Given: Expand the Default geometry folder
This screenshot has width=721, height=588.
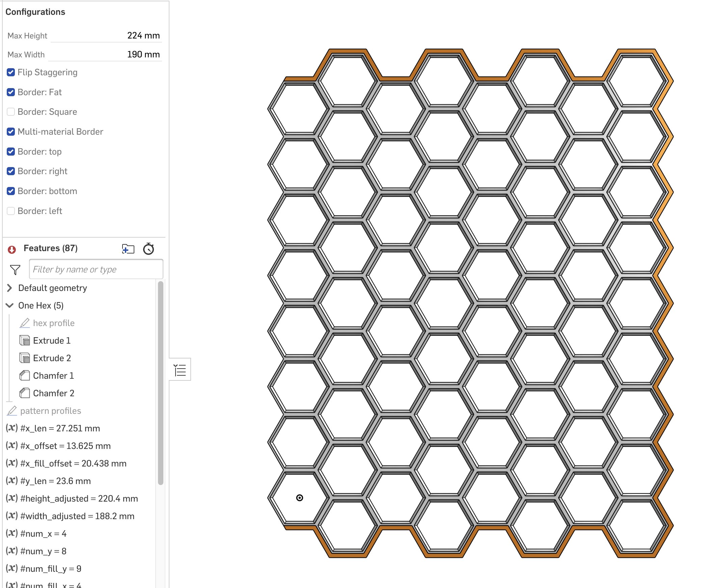Looking at the screenshot, I should pyautogui.click(x=9, y=288).
